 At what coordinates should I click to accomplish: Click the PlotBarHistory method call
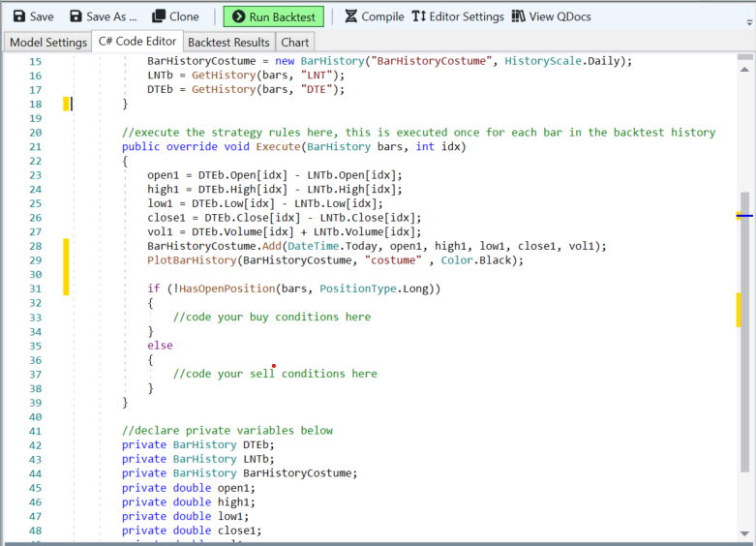click(x=192, y=260)
